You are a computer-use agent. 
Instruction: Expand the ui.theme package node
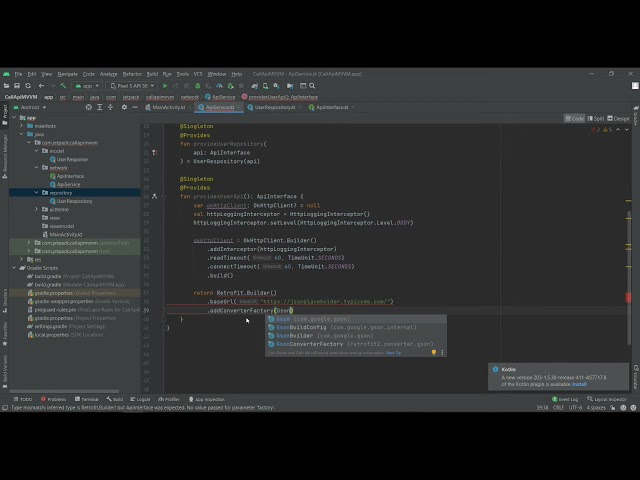click(36, 209)
